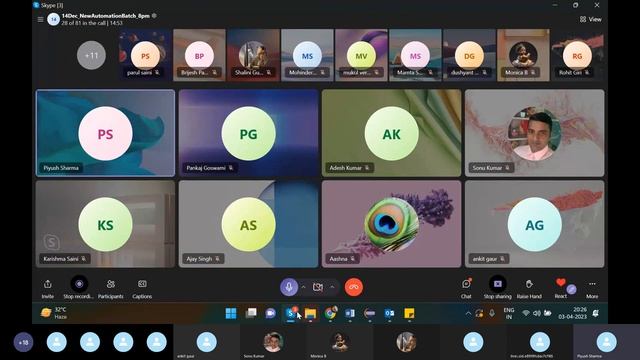Open the Windows Start menu
Screen dimensions: 640x360
231,313
